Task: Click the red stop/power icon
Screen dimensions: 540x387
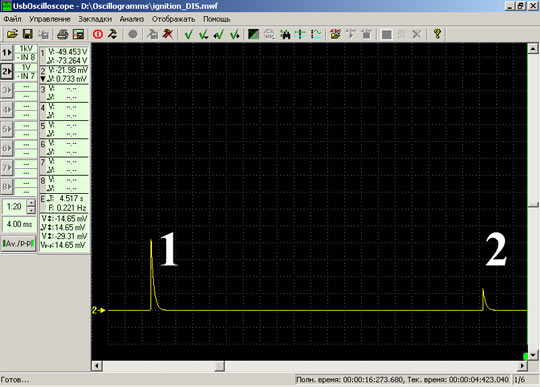Action: (98, 34)
